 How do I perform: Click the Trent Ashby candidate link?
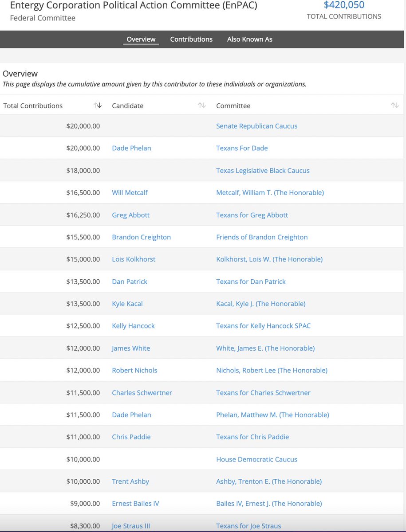click(x=130, y=481)
